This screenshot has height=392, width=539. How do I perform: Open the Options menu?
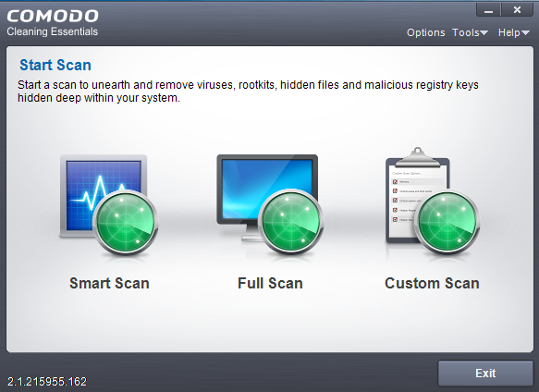click(426, 32)
